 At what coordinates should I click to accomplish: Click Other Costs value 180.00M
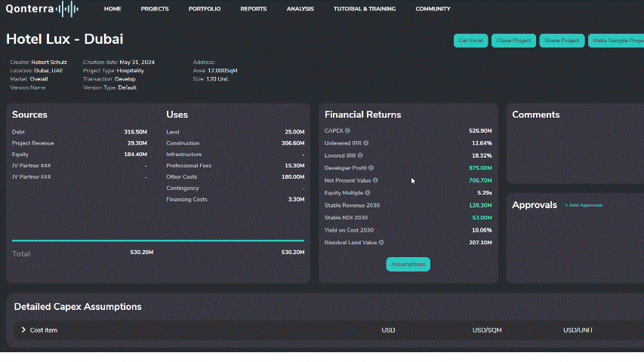[x=293, y=177]
